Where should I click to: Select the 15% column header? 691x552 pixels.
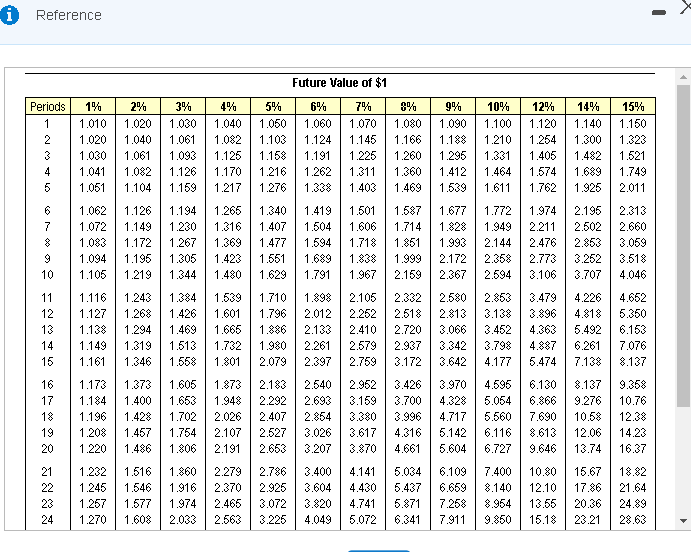pyautogui.click(x=633, y=107)
